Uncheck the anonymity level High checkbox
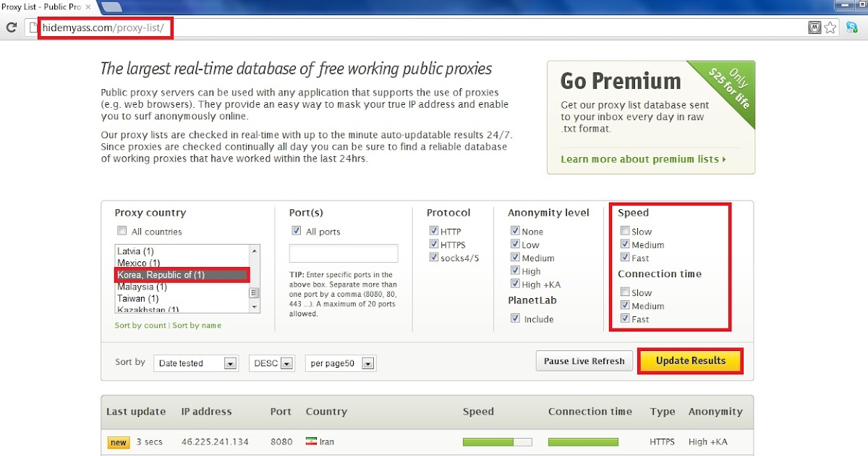 click(x=515, y=271)
